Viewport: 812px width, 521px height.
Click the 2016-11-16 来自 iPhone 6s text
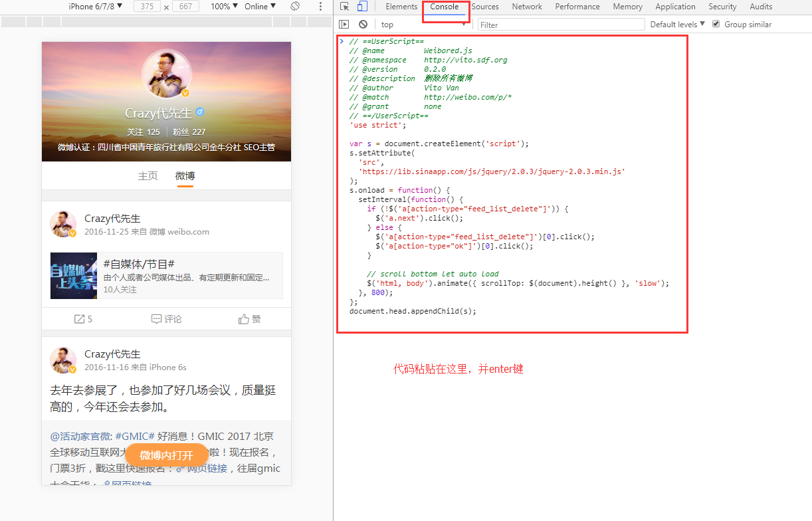[x=136, y=367]
